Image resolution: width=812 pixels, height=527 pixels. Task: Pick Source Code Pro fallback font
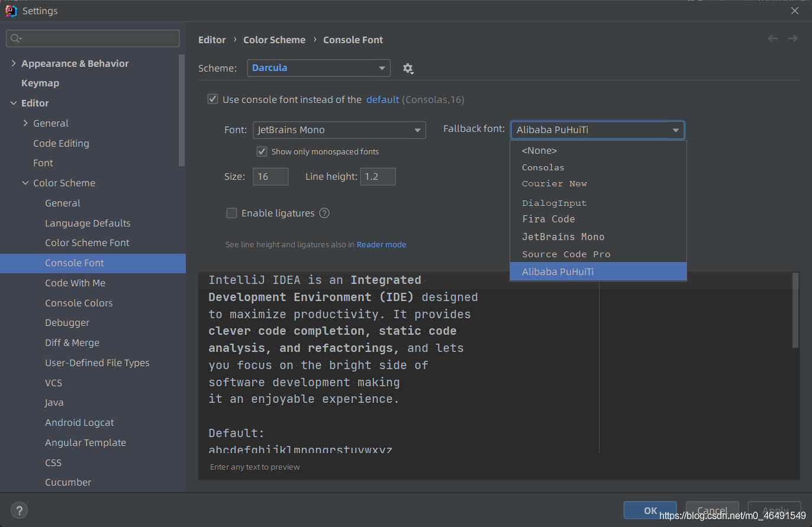click(x=598, y=254)
